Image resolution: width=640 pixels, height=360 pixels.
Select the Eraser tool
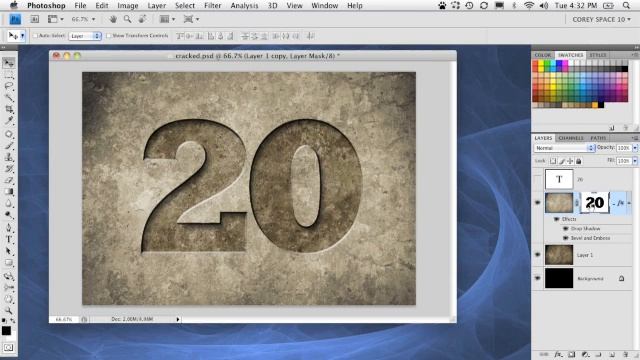[x=9, y=180]
